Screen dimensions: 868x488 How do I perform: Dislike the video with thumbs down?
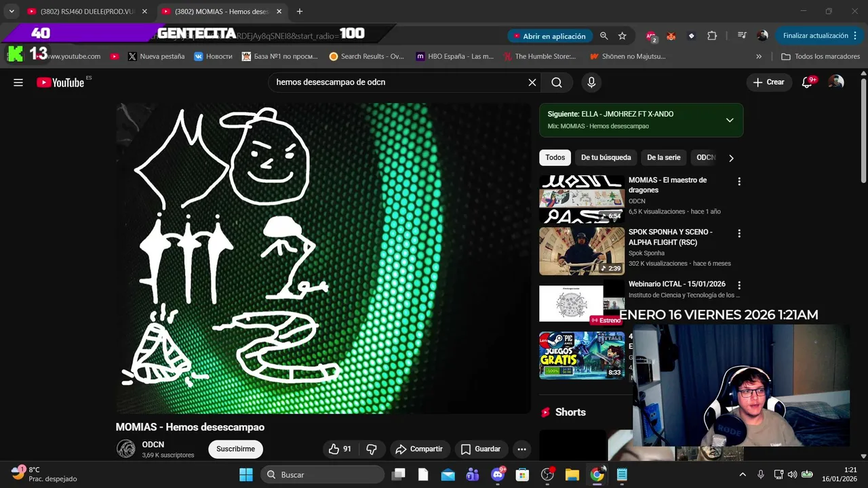point(372,449)
